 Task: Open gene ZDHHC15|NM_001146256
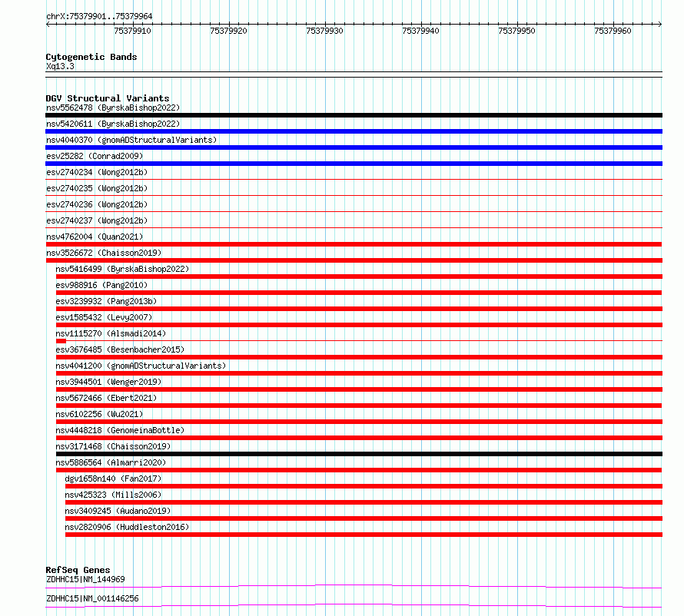pyautogui.click(x=92, y=598)
